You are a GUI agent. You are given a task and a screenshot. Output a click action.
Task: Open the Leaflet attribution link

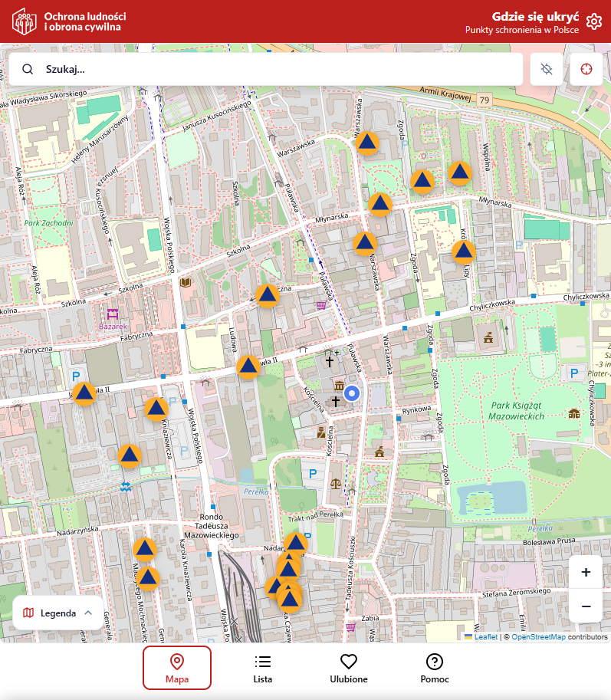pyautogui.click(x=485, y=636)
